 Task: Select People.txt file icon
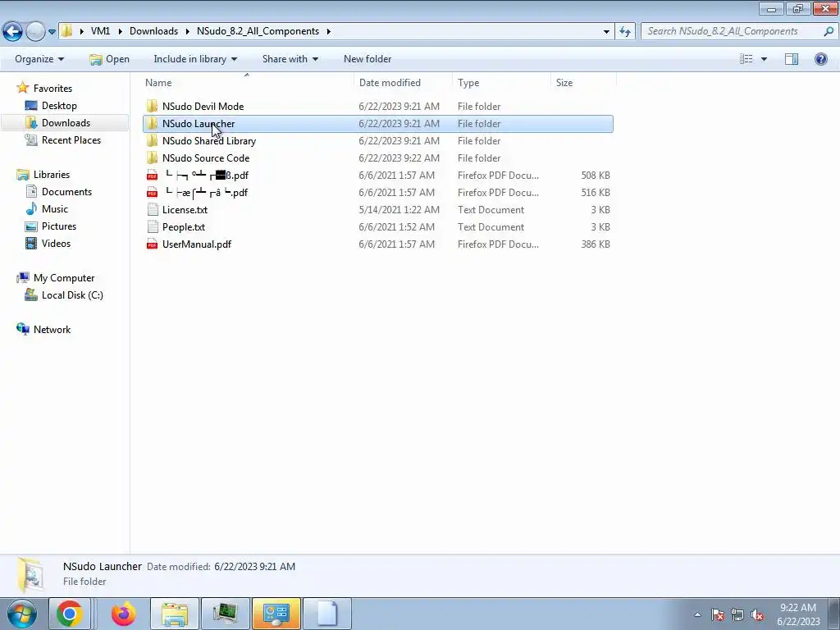pyautogui.click(x=152, y=226)
